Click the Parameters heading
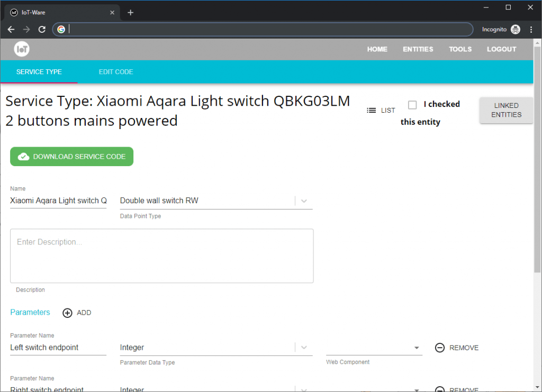Image resolution: width=542 pixels, height=392 pixels. pos(30,312)
